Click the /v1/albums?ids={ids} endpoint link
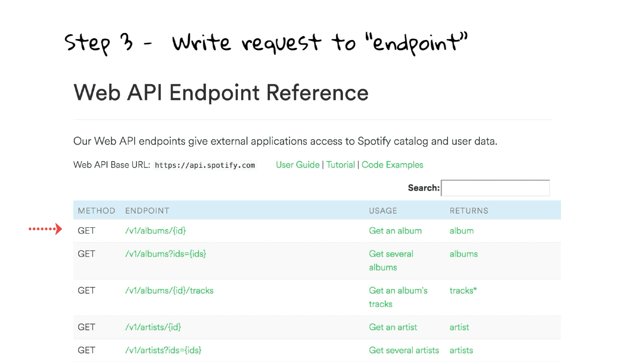 (166, 254)
